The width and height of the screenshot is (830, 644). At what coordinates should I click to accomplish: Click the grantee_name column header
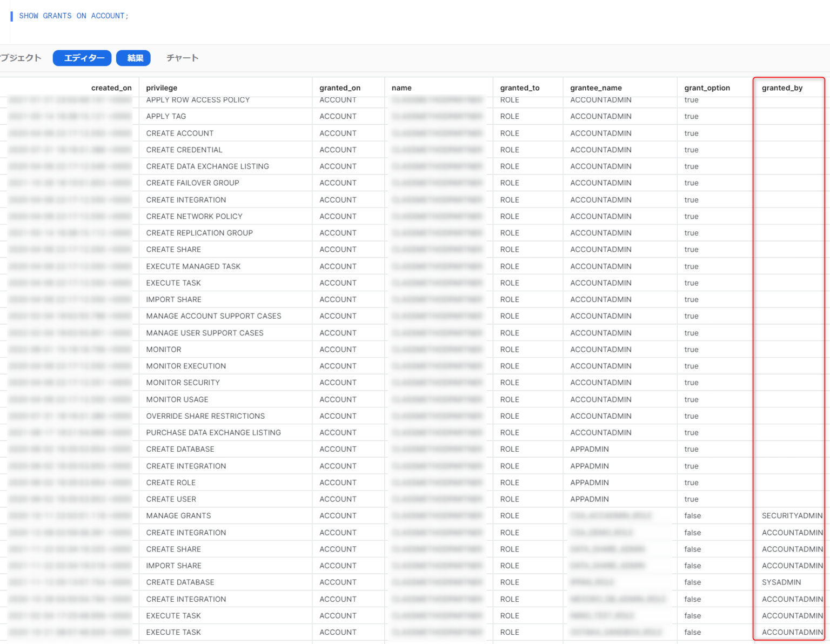coord(595,88)
